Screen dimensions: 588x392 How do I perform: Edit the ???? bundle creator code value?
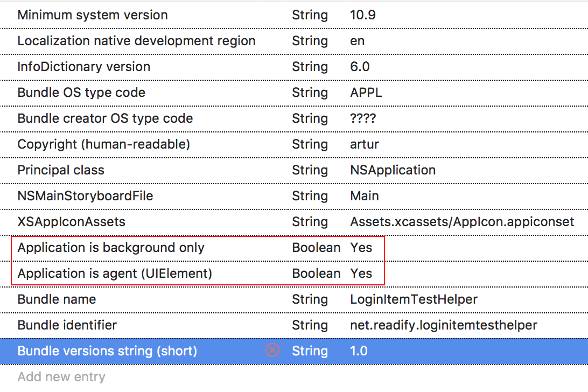363,118
